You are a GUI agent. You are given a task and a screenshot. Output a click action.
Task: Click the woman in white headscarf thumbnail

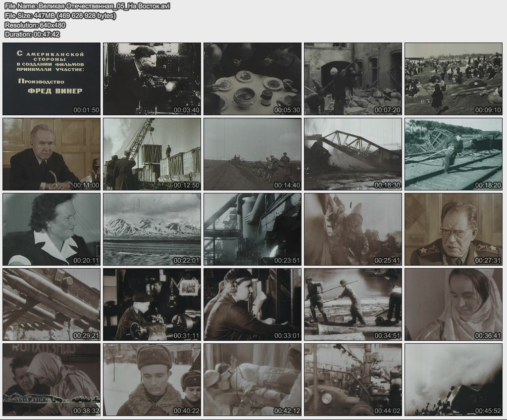click(454, 304)
